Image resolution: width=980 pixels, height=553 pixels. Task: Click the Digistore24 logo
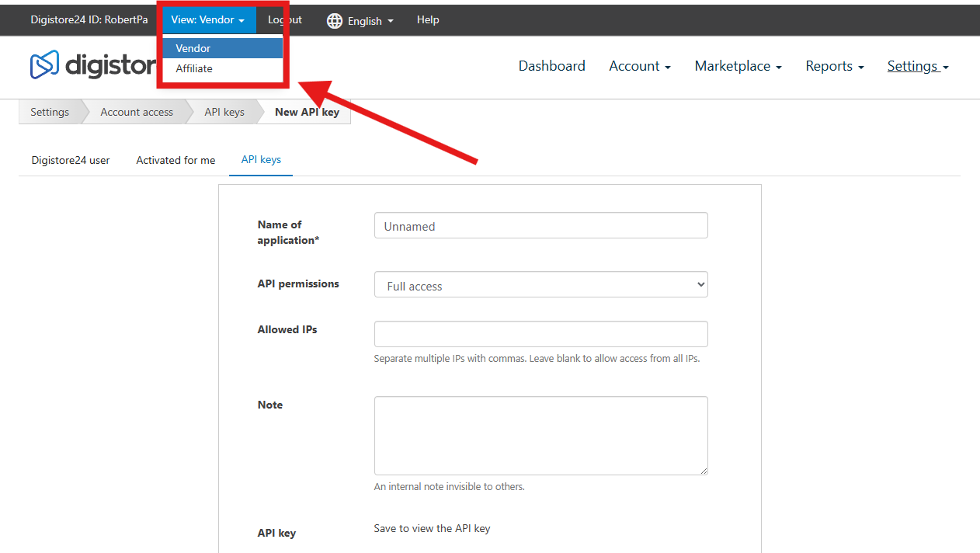coord(93,65)
